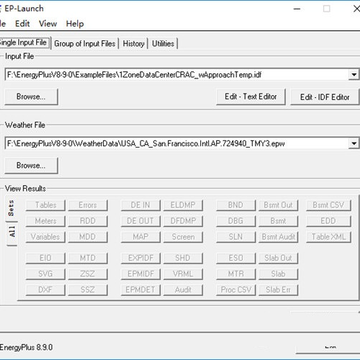The width and height of the screenshot is (360, 360).
Task: Click the ELDMP results button
Action: click(x=183, y=205)
